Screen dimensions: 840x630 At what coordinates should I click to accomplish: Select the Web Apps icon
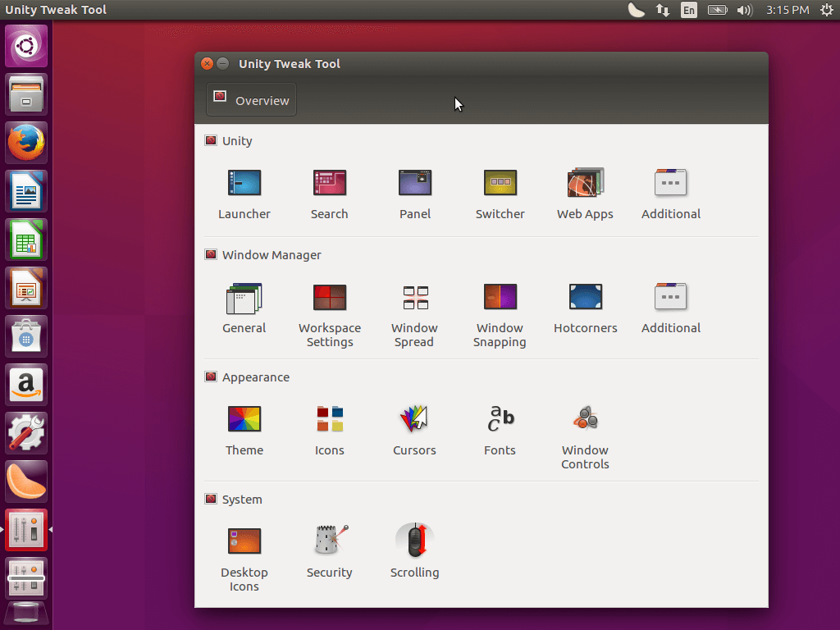tap(585, 183)
